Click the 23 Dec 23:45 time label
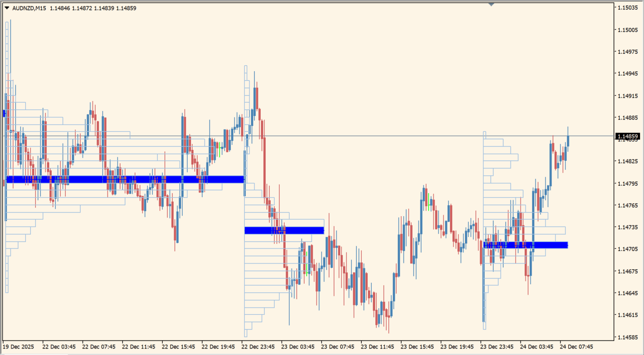This screenshot has height=355, width=644. 497,347
